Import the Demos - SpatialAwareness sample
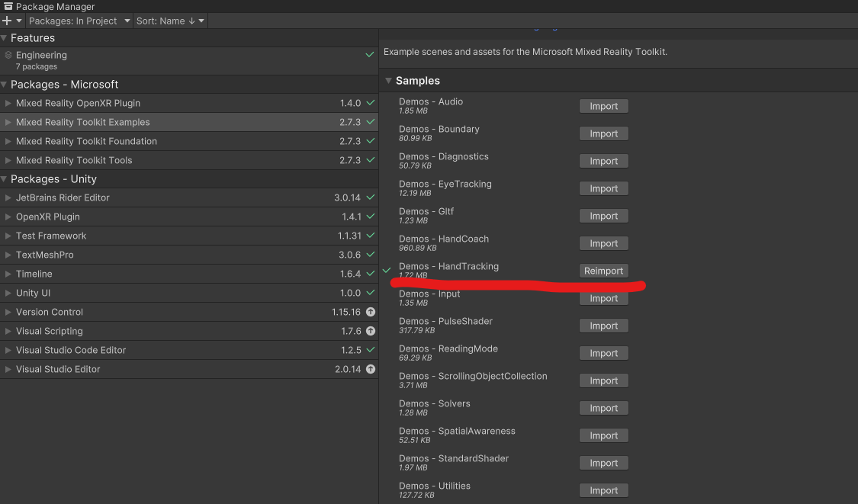The image size is (858, 504). pos(603,435)
